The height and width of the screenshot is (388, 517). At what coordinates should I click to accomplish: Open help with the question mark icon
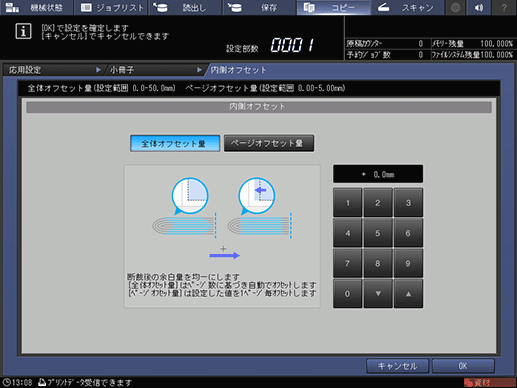pos(504,7)
